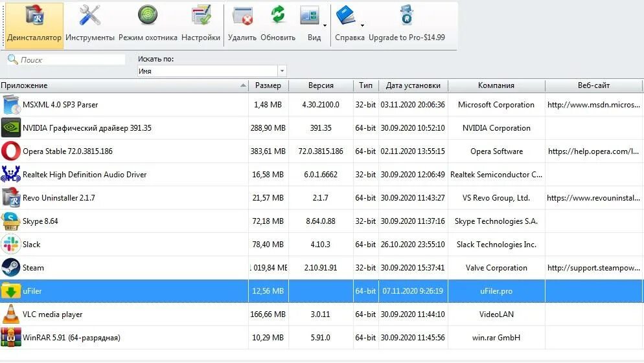Select the Slack name text
644x363 pixels.
pyautogui.click(x=32, y=245)
